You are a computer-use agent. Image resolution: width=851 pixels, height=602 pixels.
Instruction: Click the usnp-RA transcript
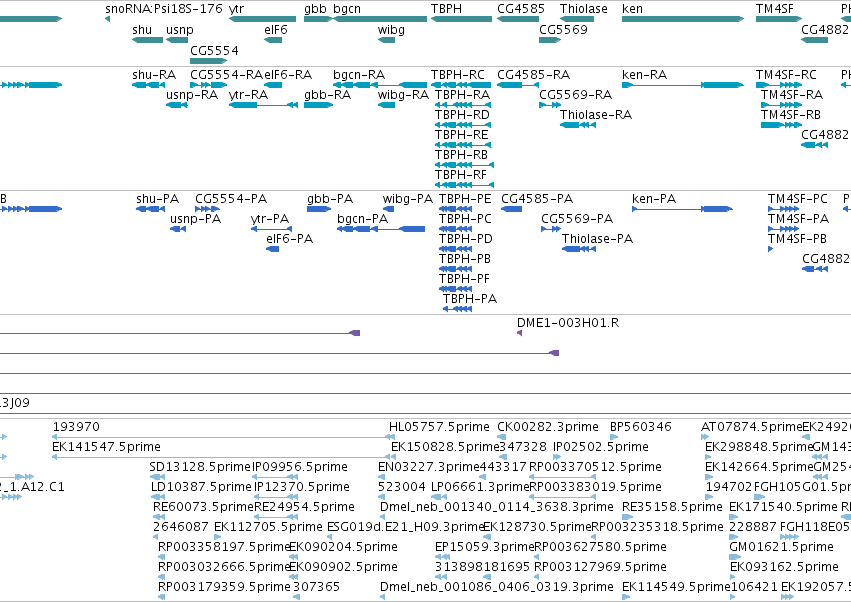[177, 105]
